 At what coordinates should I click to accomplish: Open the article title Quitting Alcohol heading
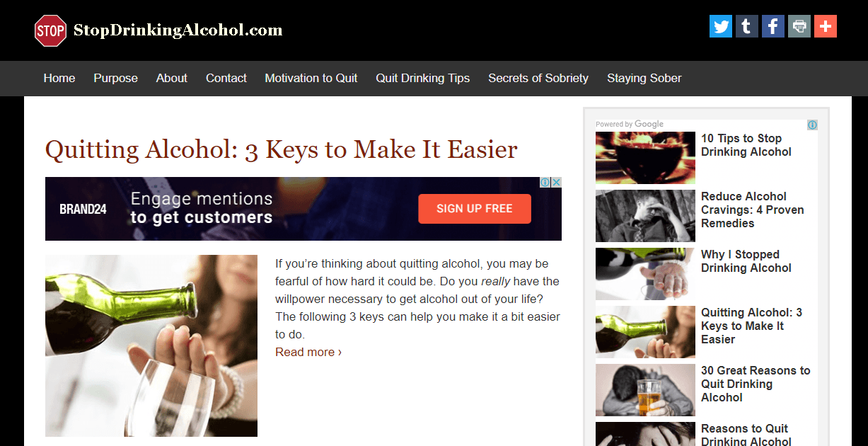[282, 149]
